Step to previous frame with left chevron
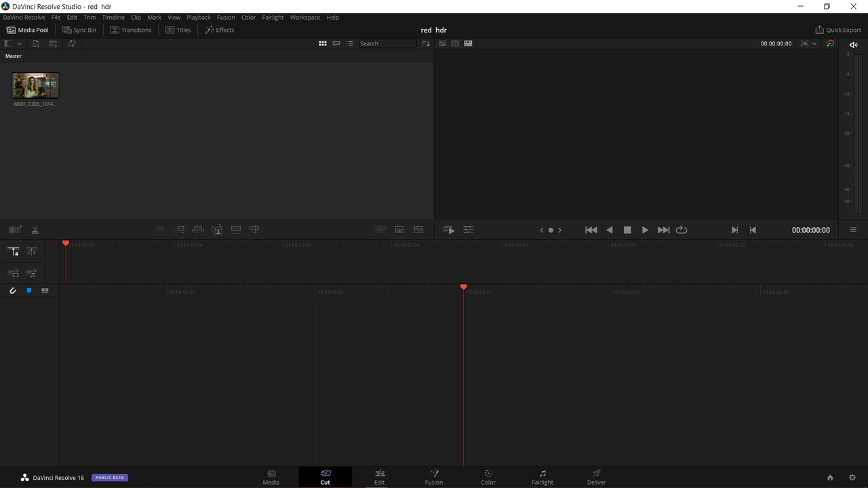 coord(542,230)
